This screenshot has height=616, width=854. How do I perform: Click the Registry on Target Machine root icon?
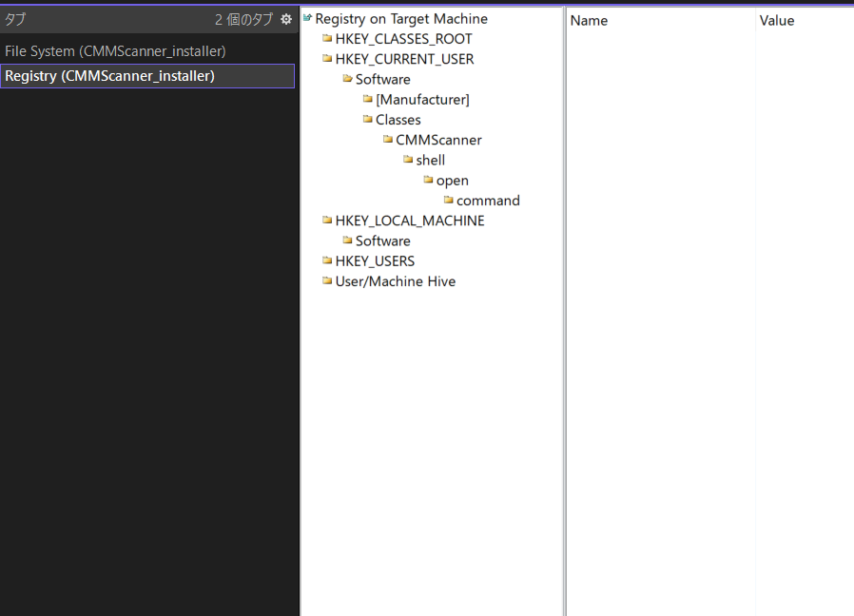307,18
